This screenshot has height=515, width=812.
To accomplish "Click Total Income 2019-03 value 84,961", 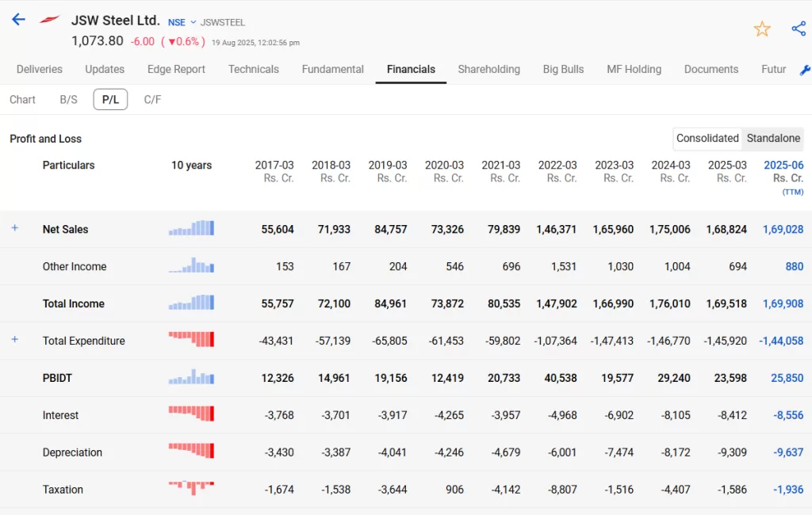I will pos(390,303).
